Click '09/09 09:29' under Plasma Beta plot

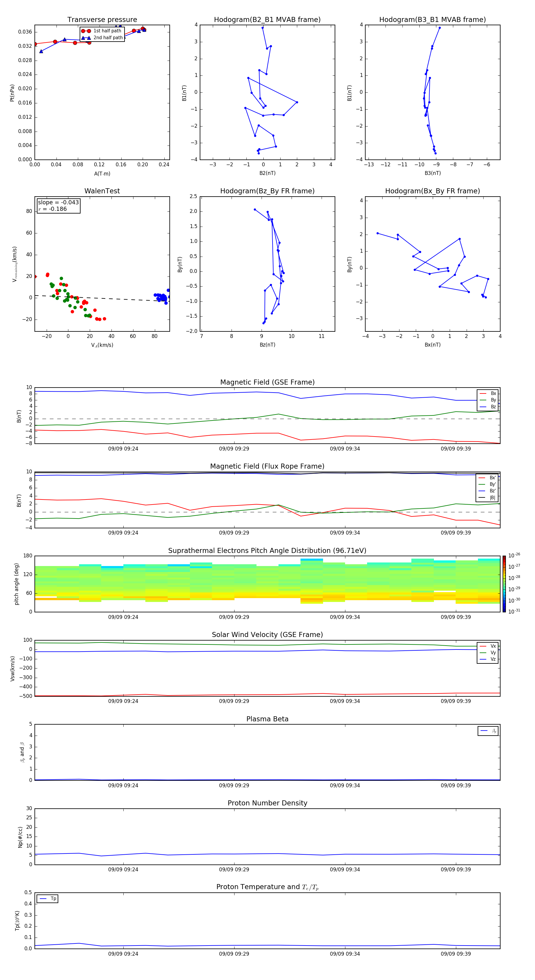click(234, 785)
